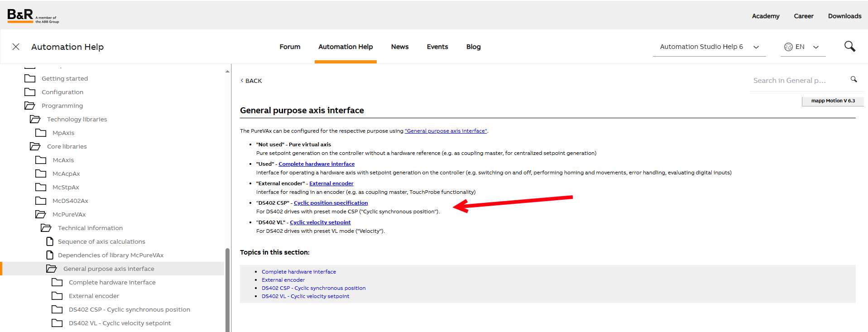Close the Automation Help panel with X
The width and height of the screenshot is (868, 332).
16,47
